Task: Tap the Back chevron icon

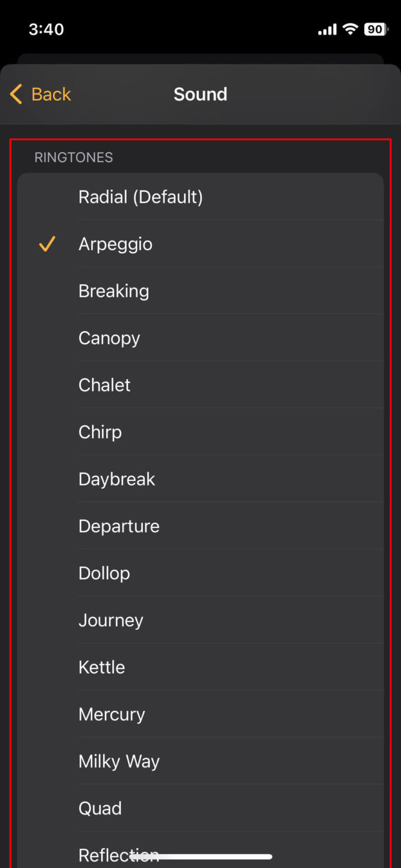Action: pos(16,94)
